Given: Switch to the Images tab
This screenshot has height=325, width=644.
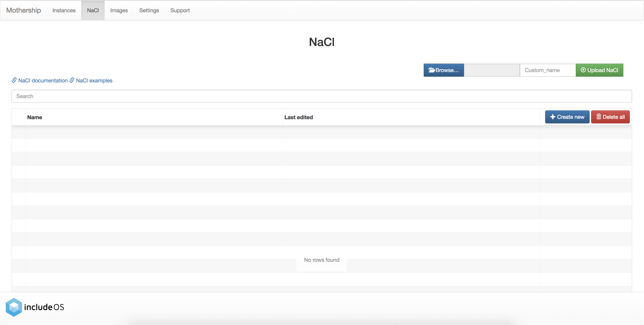Looking at the screenshot, I should (x=119, y=10).
